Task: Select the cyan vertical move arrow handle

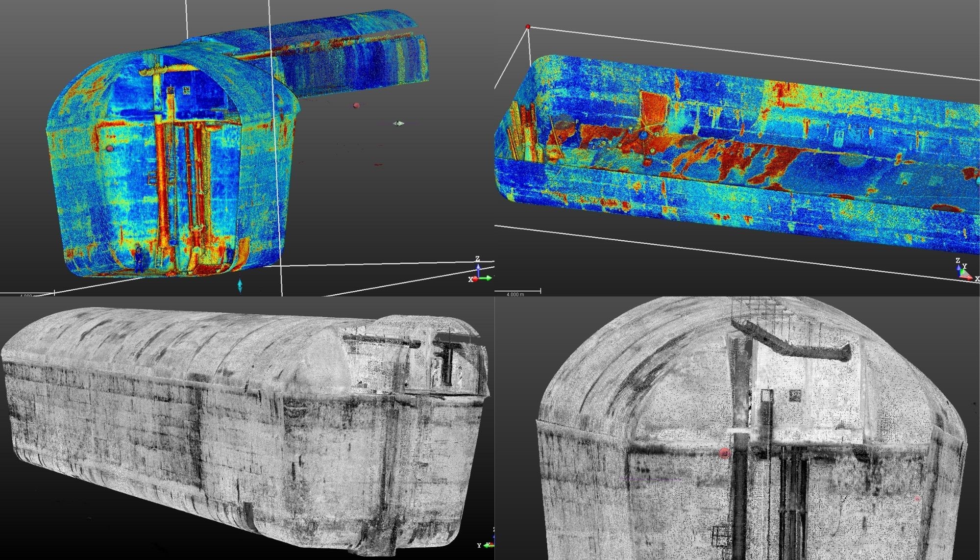Action: point(240,286)
